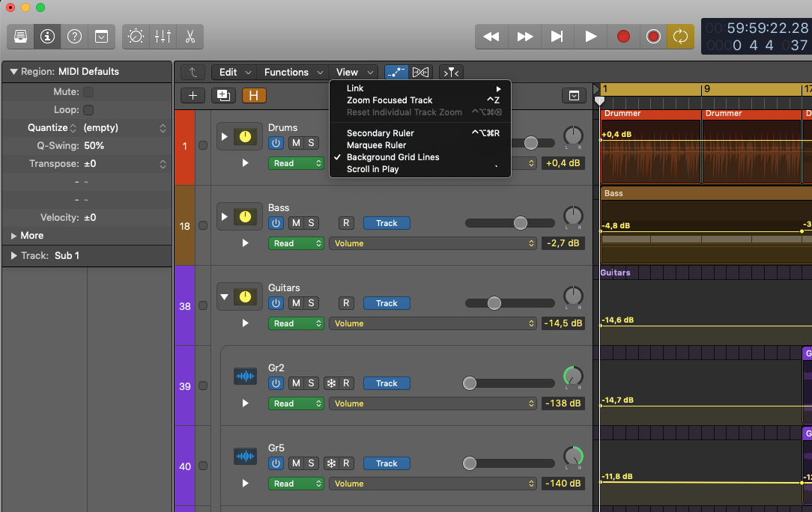This screenshot has height=512, width=812.
Task: Check the Mute checkbox in inspector
Action: (x=88, y=91)
